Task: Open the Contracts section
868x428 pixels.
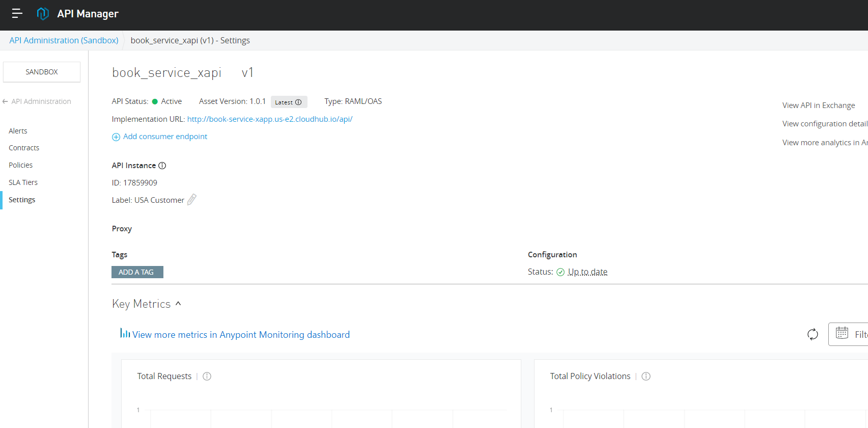Action: pyautogui.click(x=24, y=148)
